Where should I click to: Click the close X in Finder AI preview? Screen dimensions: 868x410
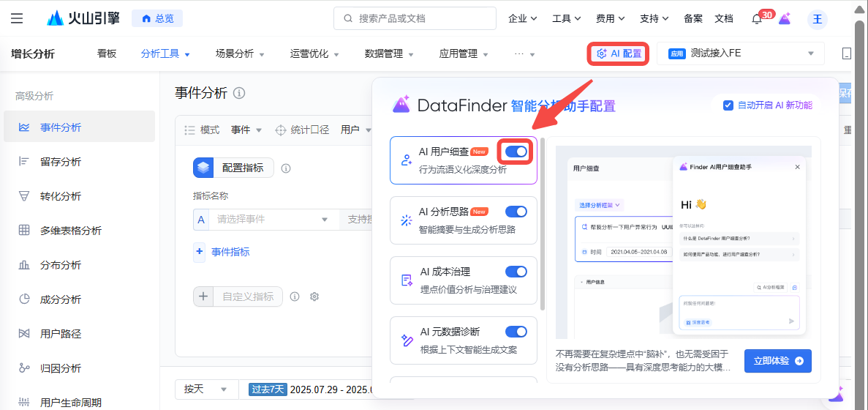[797, 166]
